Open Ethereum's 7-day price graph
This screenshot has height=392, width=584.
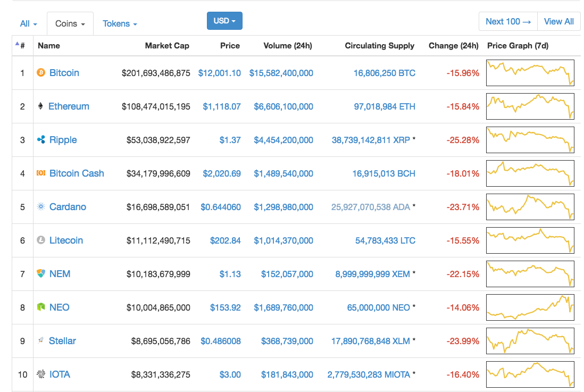pos(530,106)
